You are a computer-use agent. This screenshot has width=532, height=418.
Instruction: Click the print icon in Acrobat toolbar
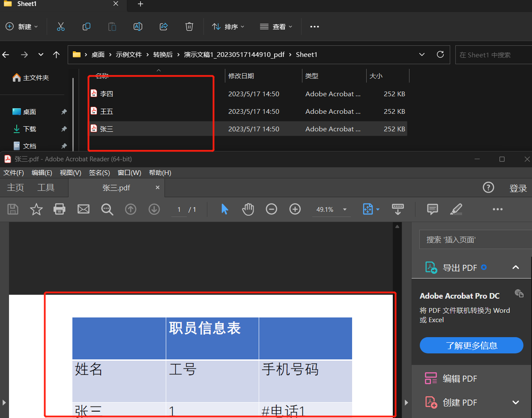coord(60,209)
